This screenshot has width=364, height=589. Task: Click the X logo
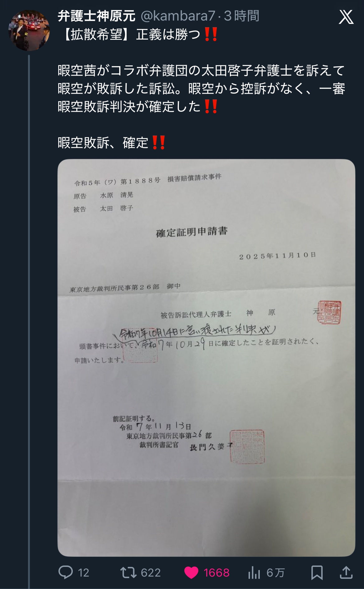pos(346,17)
